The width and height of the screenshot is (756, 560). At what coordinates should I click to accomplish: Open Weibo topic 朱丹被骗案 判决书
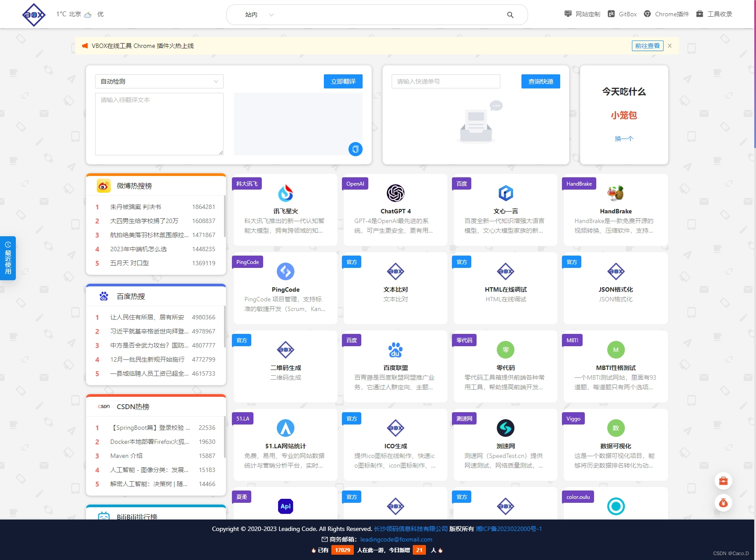pyautogui.click(x=136, y=207)
